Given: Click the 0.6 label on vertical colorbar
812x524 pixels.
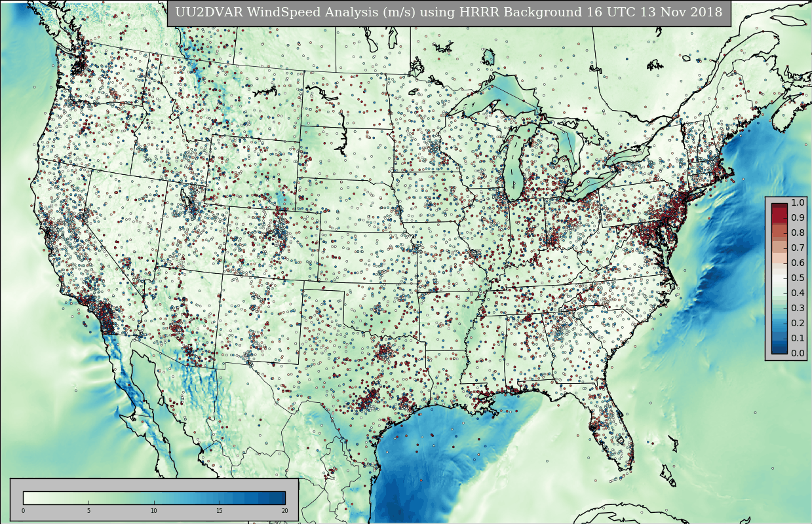Looking at the screenshot, I should click(798, 263).
